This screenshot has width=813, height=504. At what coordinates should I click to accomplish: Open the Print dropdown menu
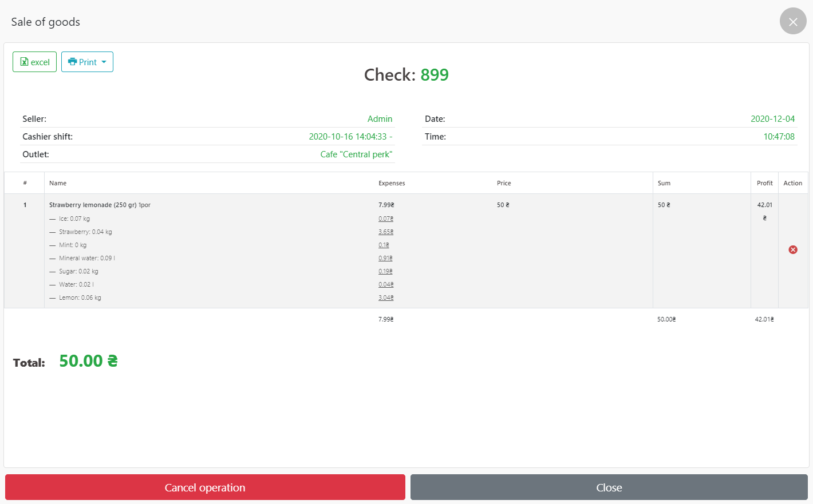[87, 62]
